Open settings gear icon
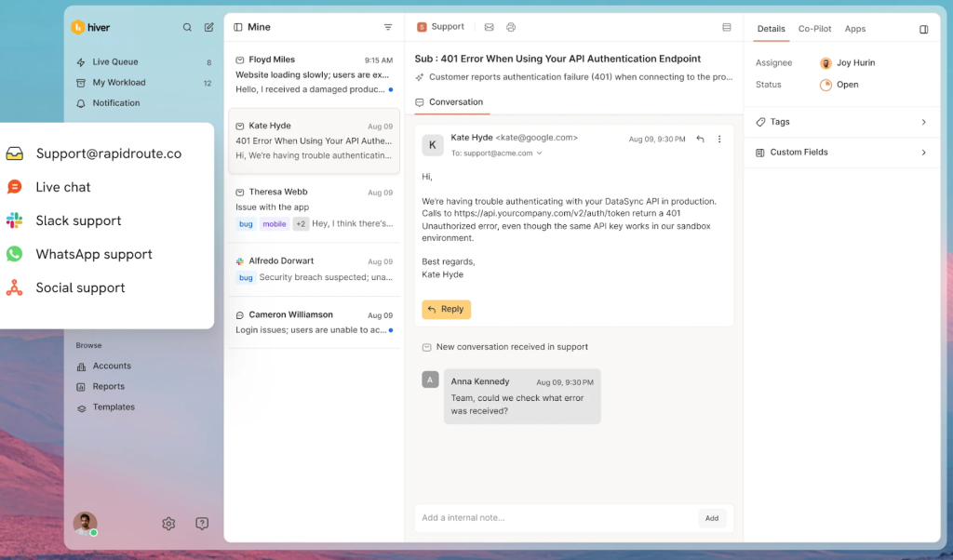 click(168, 524)
